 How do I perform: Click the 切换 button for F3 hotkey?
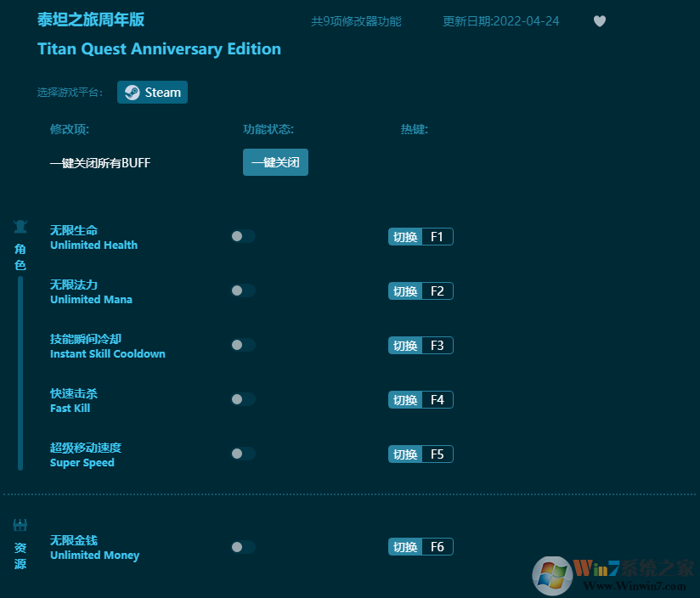click(405, 346)
